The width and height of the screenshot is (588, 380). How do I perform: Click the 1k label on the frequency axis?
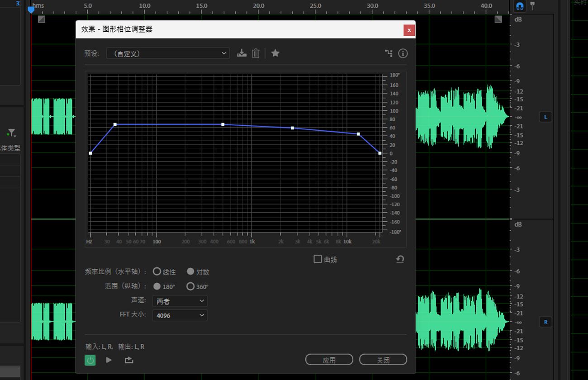click(x=252, y=242)
